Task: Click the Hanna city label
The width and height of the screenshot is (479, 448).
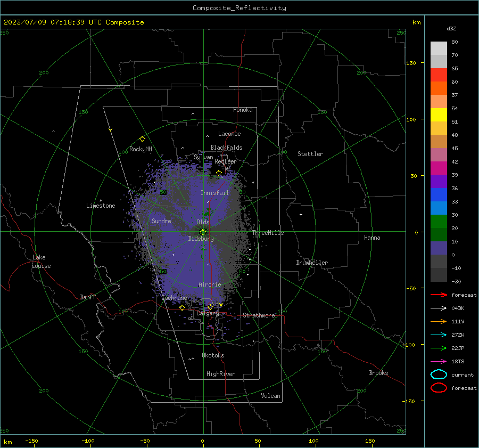Action: point(372,238)
